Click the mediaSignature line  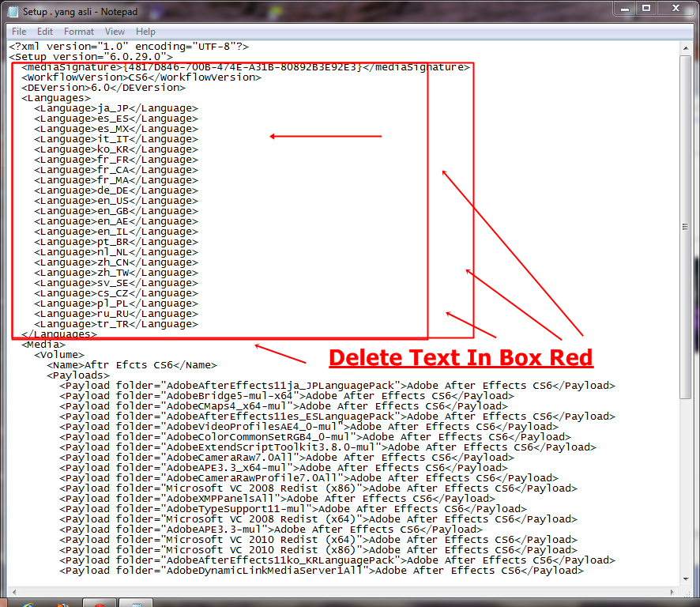[x=246, y=67]
